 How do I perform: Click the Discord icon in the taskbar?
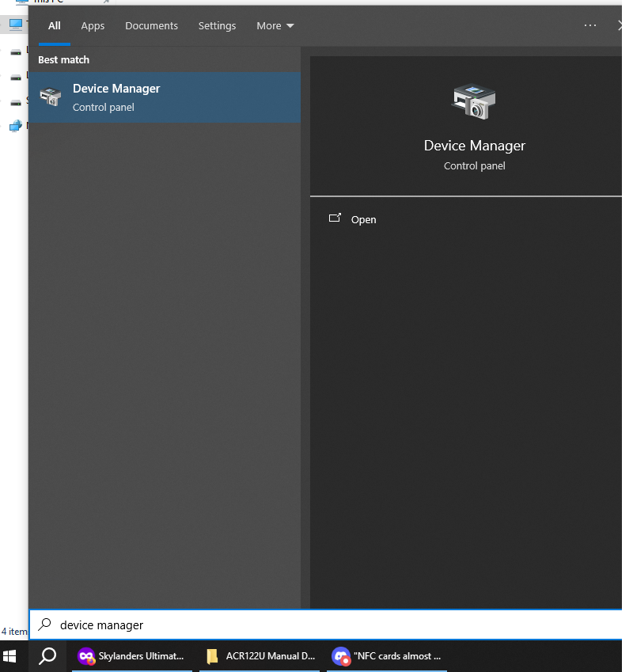(x=341, y=656)
